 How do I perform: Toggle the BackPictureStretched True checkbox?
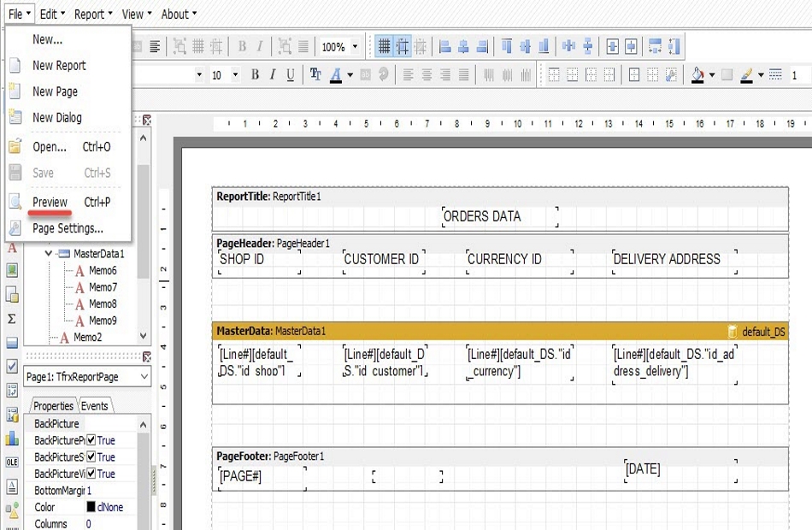[x=91, y=456]
